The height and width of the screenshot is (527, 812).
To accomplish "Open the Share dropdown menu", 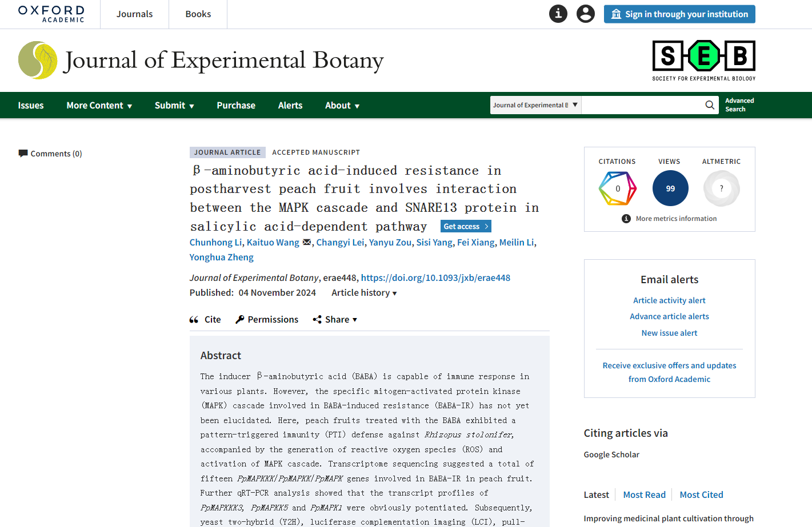I will (335, 320).
